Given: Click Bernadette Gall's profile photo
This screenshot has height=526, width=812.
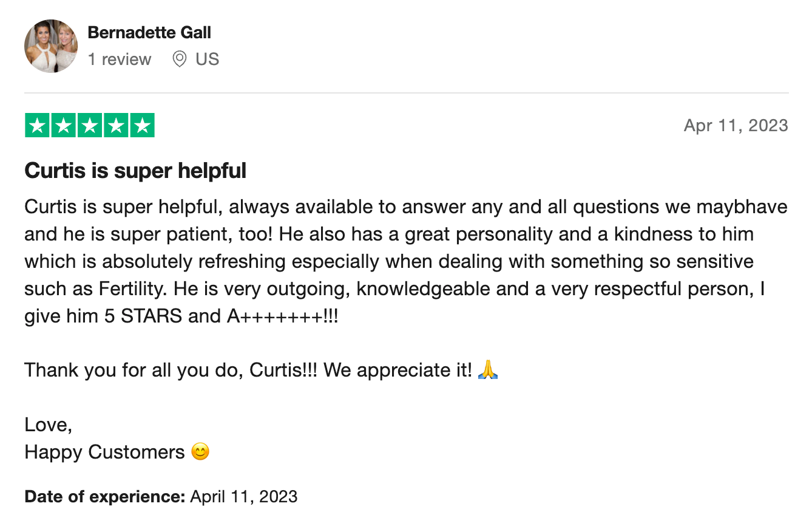Looking at the screenshot, I should click(x=51, y=46).
